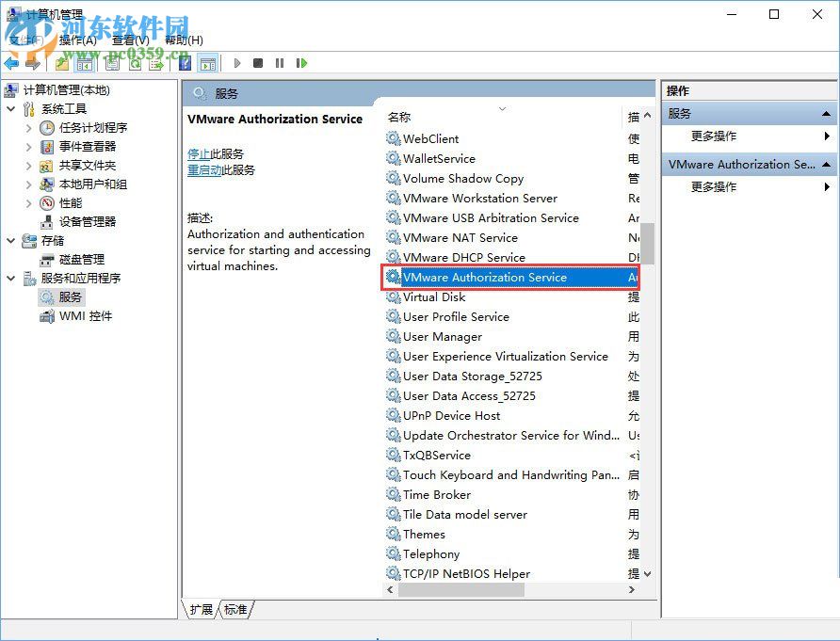Screen dimensions: 840x641
Task: Click the forward navigation arrow
Action: [32, 63]
